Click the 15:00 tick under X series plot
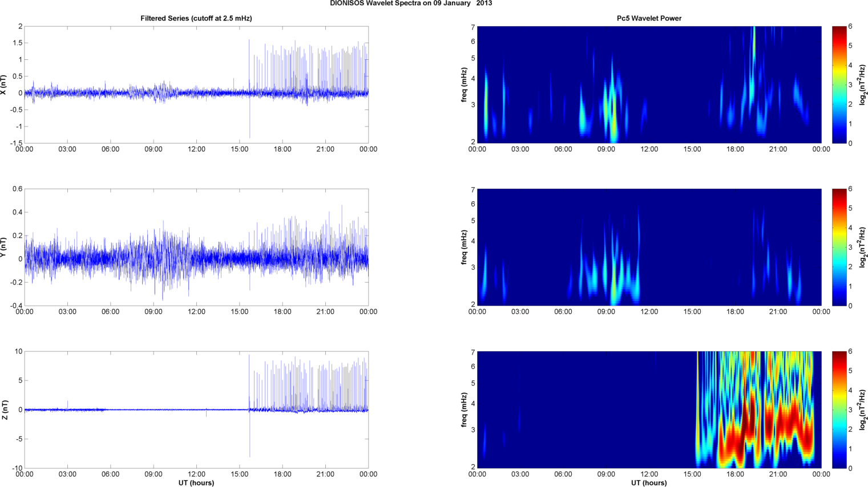This screenshot has height=487, width=868. point(240,149)
